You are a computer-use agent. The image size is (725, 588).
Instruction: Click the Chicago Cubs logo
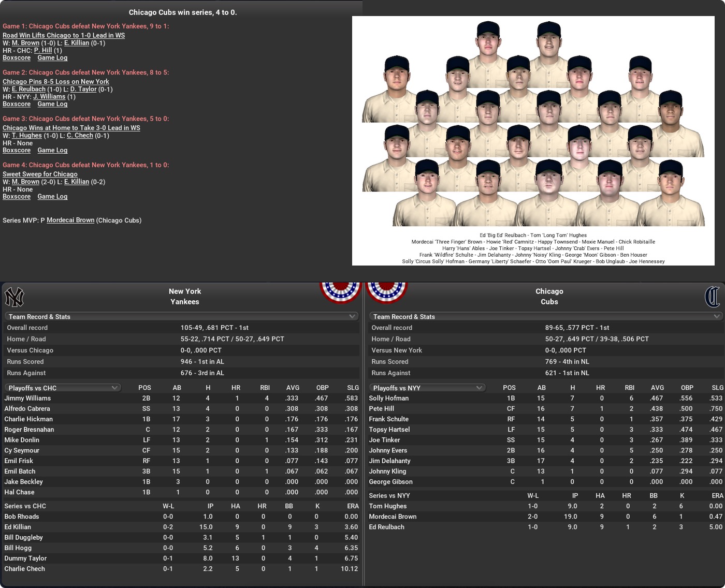[712, 297]
